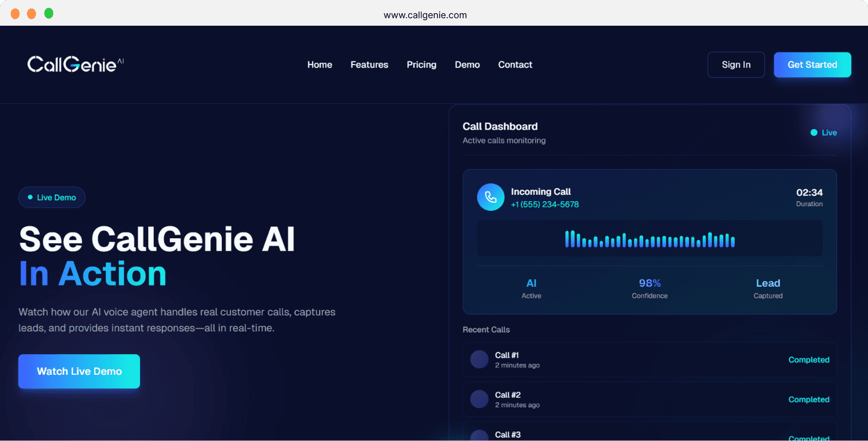Select the Call #1 row title
Viewport: 868px width, 441px height.
(x=507, y=355)
